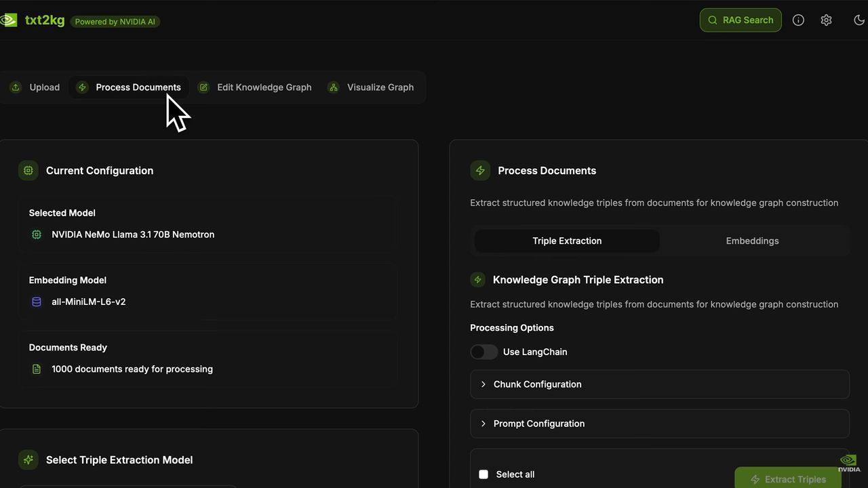The width and height of the screenshot is (868, 488).
Task: Go to the Visualize Graph tab
Action: [x=371, y=87]
